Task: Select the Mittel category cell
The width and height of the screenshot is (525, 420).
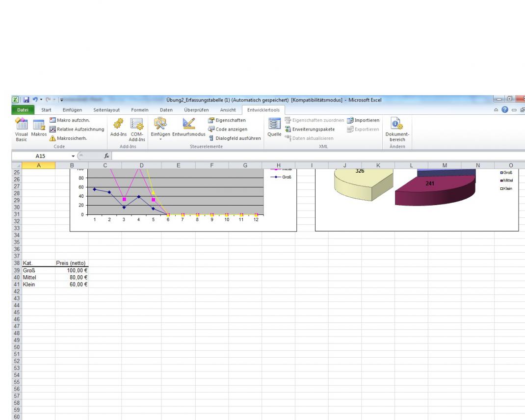Action: 38,277
